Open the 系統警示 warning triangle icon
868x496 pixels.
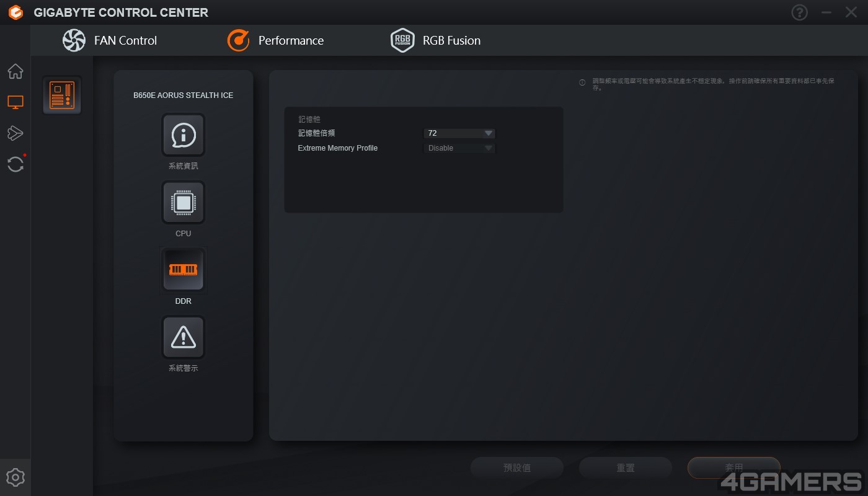click(x=184, y=337)
